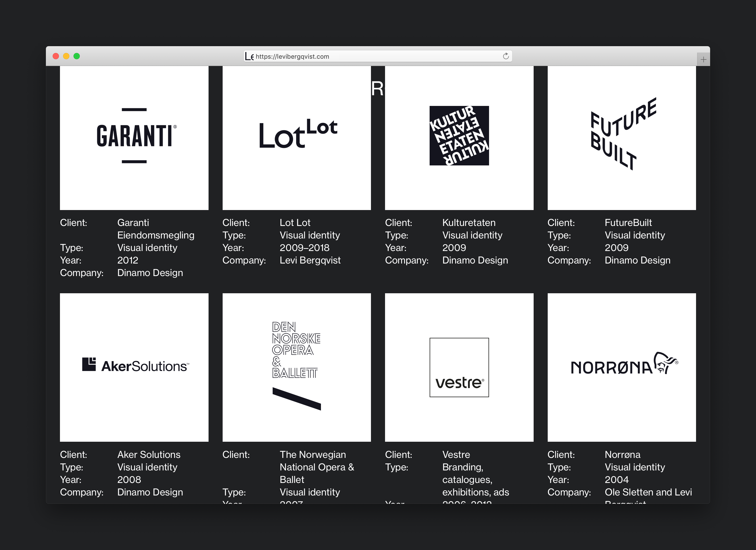Open the Garanti logo thumbnail
756x550 pixels.
[134, 138]
